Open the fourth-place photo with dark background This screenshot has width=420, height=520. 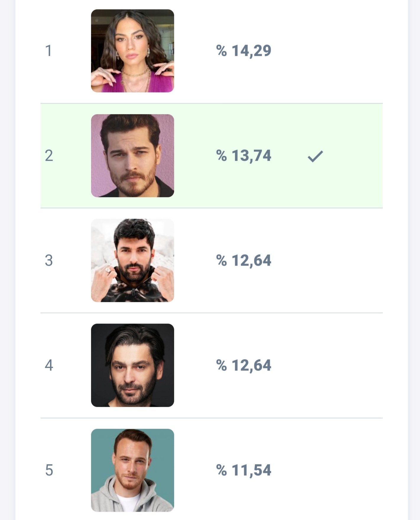click(132, 365)
